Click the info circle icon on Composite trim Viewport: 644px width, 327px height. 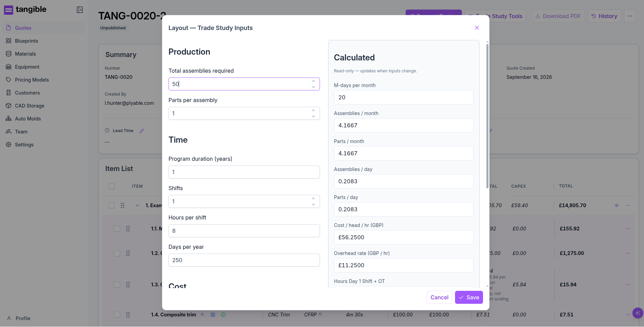[x=223, y=315]
